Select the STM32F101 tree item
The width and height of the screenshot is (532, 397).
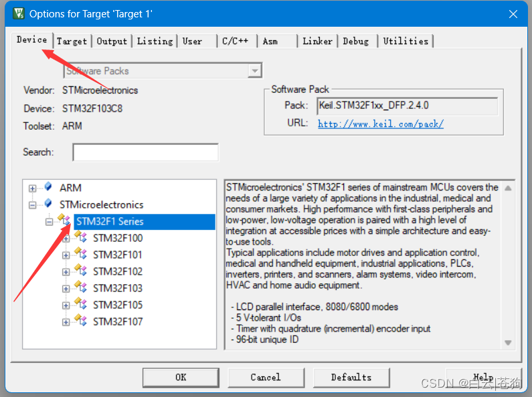(118, 255)
